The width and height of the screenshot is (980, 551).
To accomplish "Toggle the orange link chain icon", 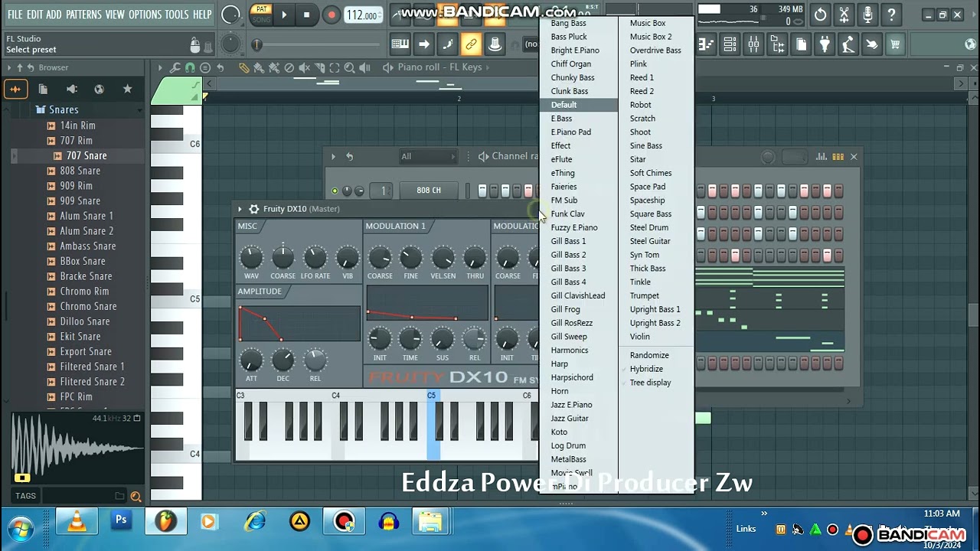I will click(471, 45).
